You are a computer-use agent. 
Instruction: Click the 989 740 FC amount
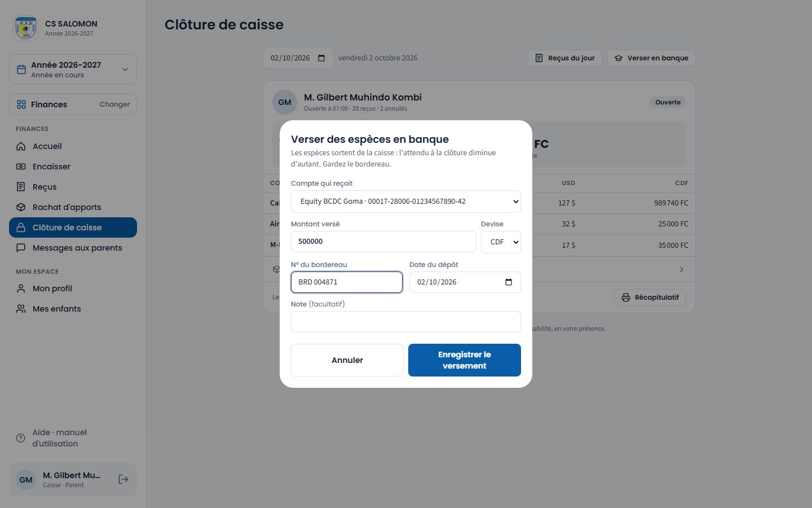pyautogui.click(x=671, y=203)
